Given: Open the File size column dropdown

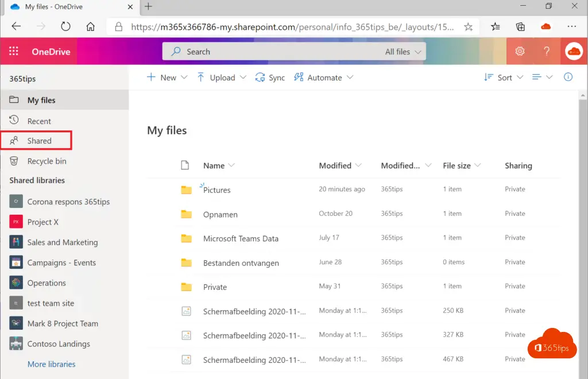Looking at the screenshot, I should pos(477,165).
